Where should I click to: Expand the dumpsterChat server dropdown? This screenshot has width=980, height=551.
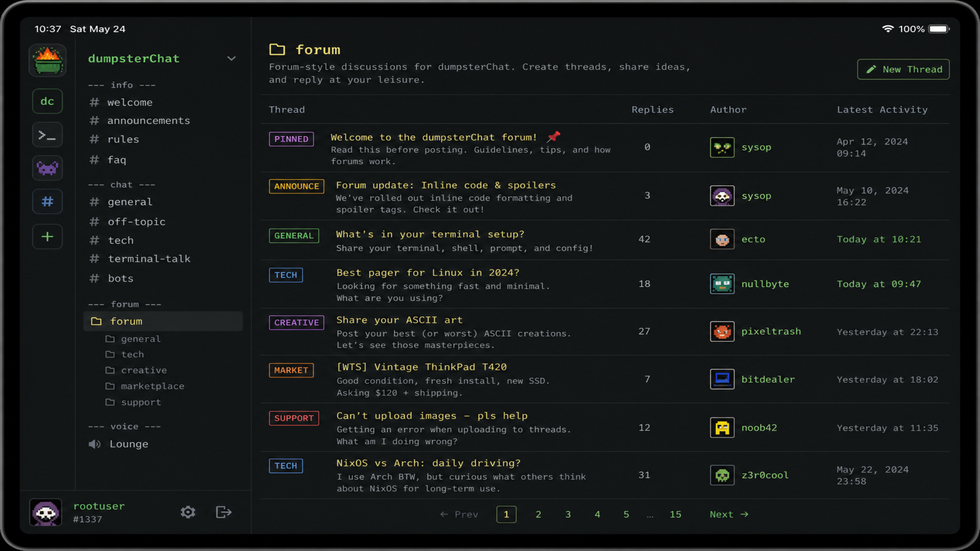pos(231,59)
